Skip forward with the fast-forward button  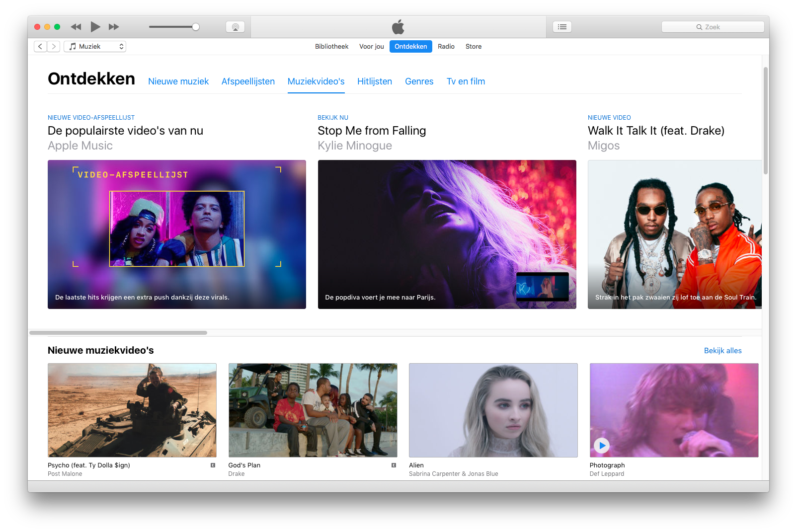[114, 27]
